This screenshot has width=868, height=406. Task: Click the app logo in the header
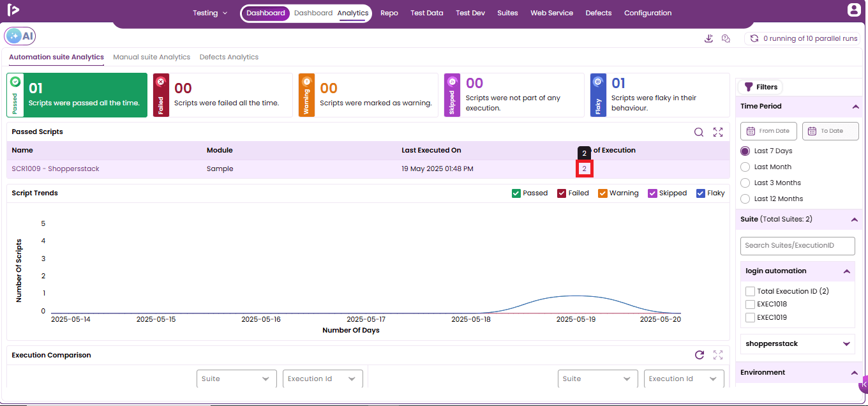(13, 9)
